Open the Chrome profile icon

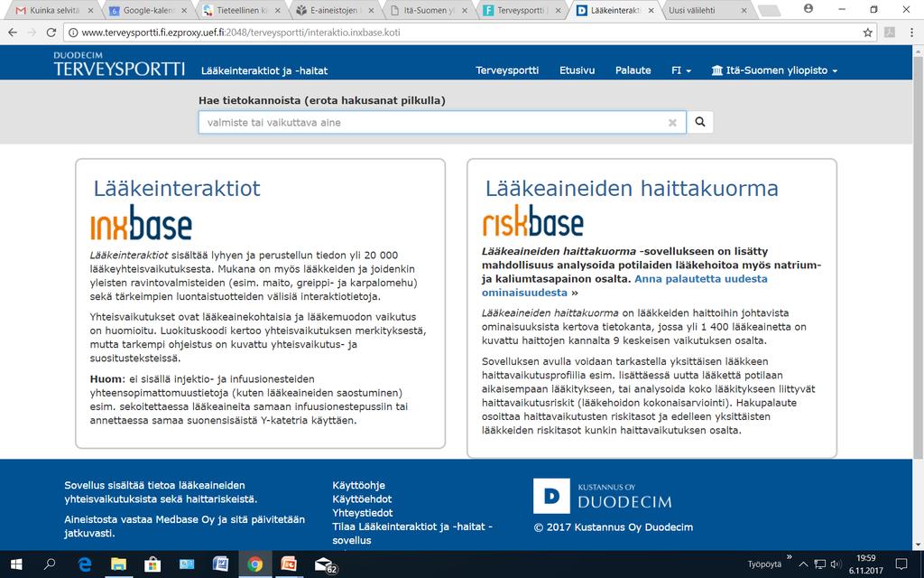click(808, 9)
